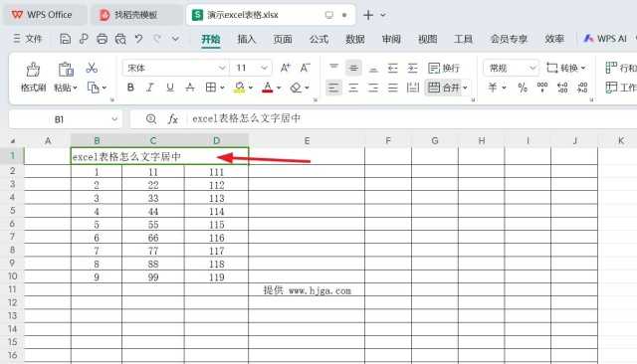Open the Name Box dropdown arrow

pyautogui.click(x=114, y=119)
